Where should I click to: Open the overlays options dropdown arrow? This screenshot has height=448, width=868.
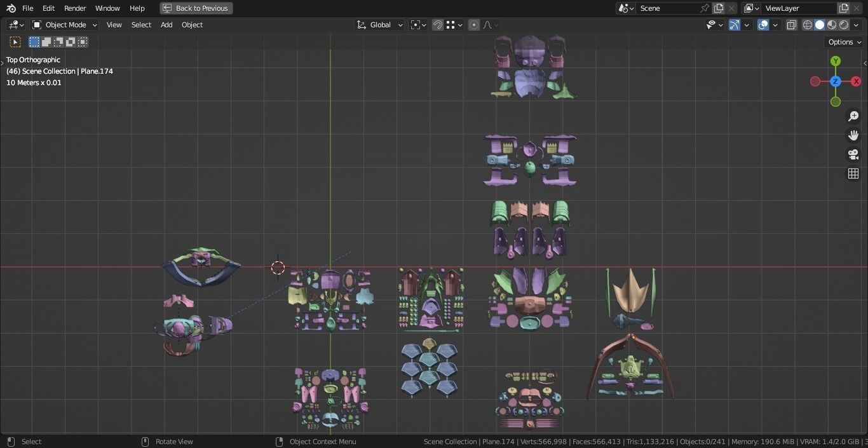pos(775,25)
